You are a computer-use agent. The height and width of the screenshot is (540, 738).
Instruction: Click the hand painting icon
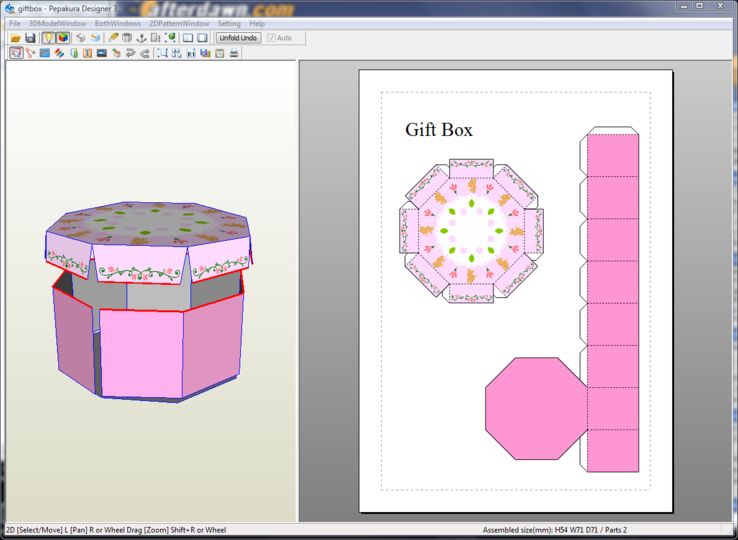116,53
